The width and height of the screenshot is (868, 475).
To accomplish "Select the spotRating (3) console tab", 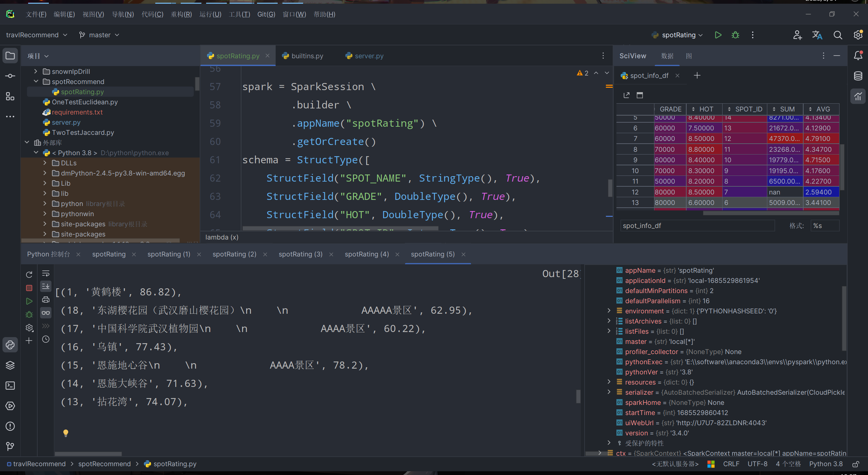I will tap(300, 254).
